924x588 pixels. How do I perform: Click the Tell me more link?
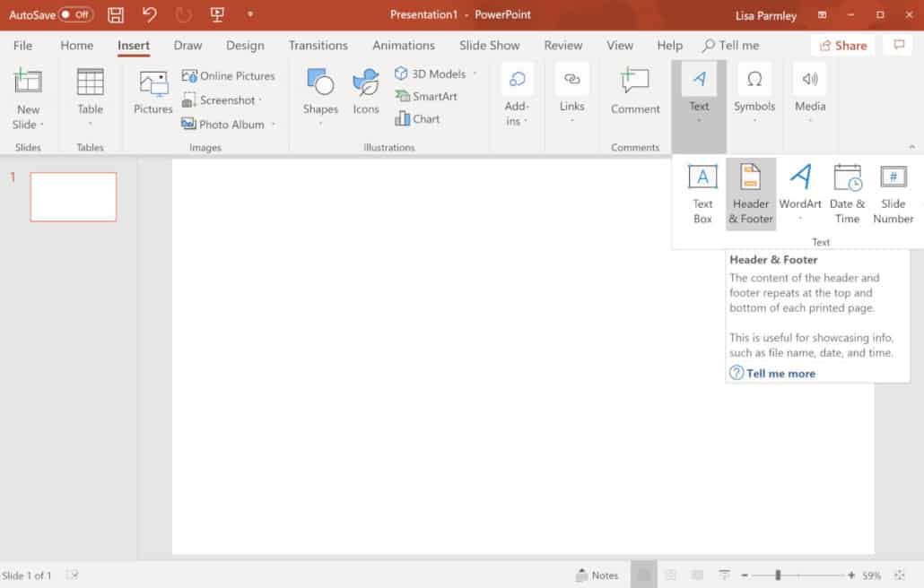coord(780,373)
